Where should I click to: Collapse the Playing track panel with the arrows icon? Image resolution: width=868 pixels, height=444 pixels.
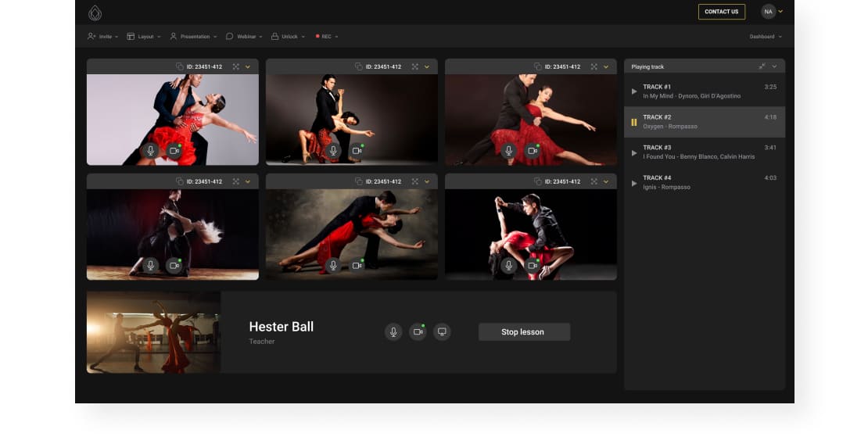(762, 66)
